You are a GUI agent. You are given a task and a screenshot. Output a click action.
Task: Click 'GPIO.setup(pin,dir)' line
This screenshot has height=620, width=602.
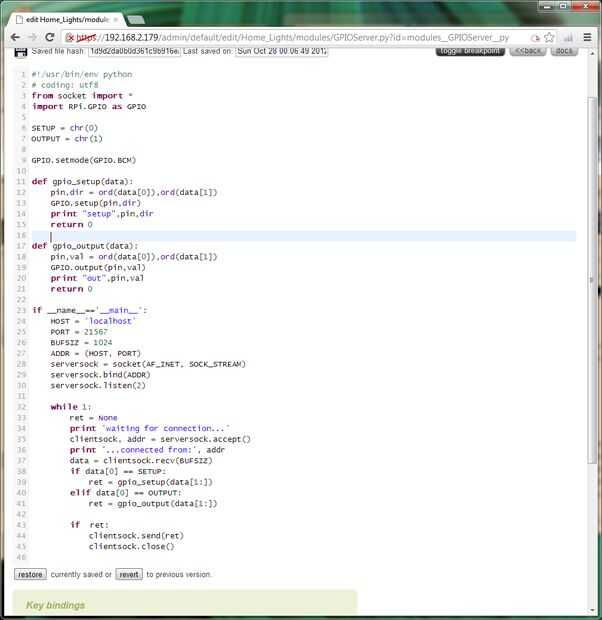(95, 203)
